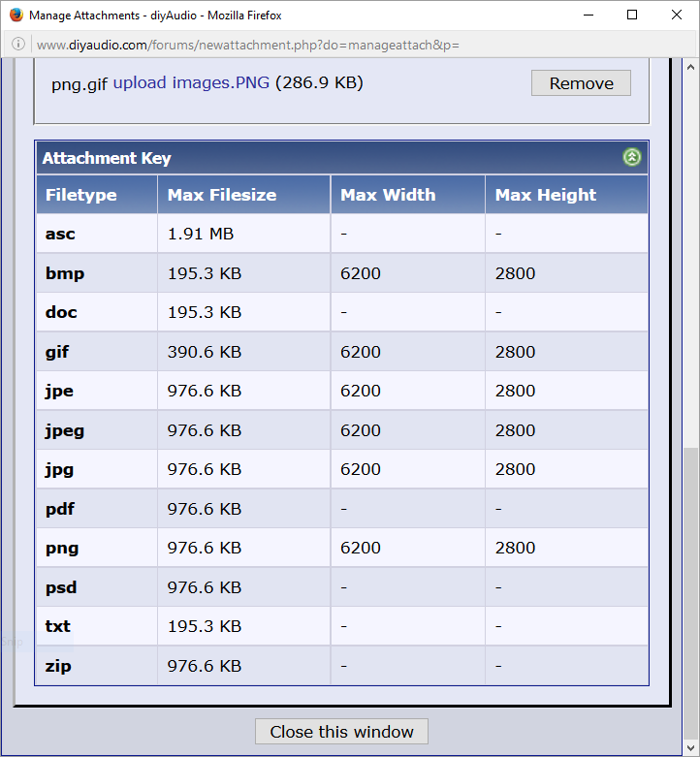Click the Max Filesize column header
This screenshot has width=700, height=757.
pyautogui.click(x=243, y=195)
